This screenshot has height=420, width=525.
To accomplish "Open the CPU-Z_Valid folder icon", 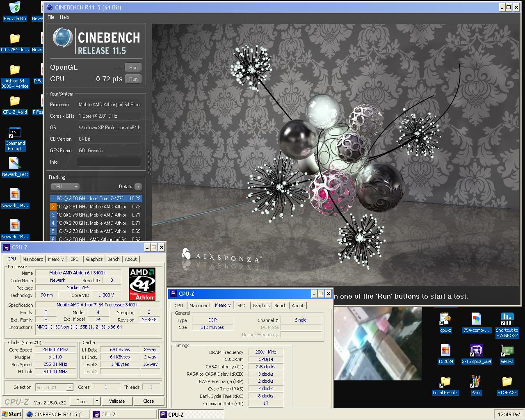I will point(15,105).
